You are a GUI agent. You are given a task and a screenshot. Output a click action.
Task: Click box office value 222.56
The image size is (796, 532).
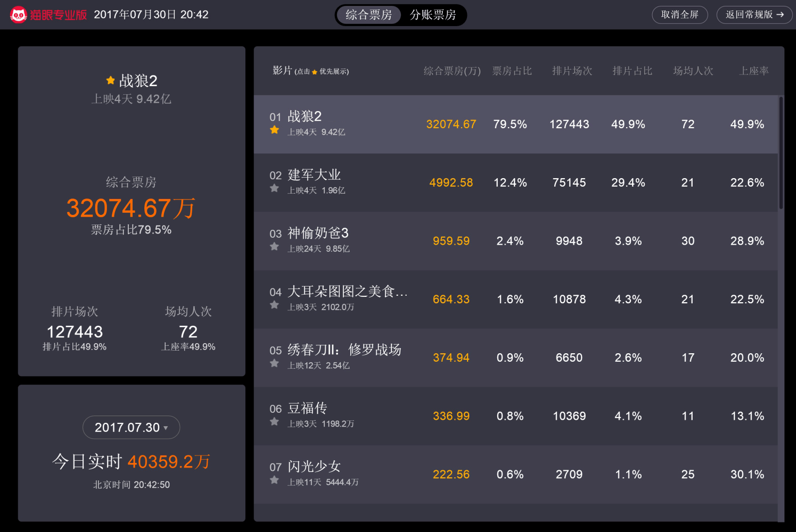coord(451,475)
